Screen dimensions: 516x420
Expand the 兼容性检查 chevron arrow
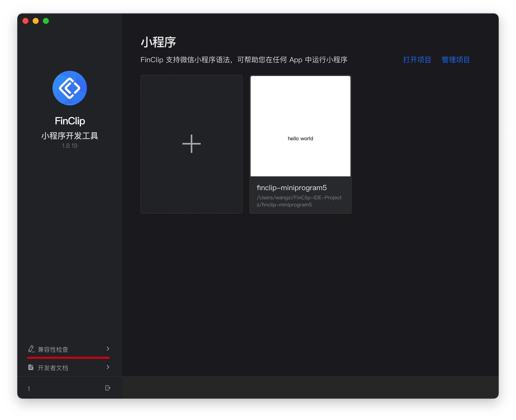(108, 349)
